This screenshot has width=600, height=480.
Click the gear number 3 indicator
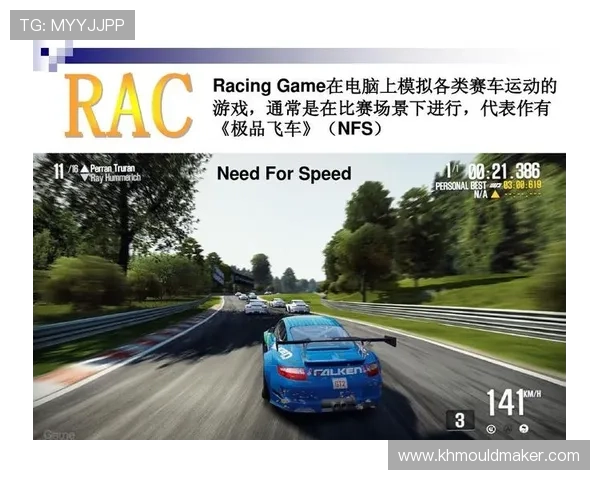pos(459,419)
